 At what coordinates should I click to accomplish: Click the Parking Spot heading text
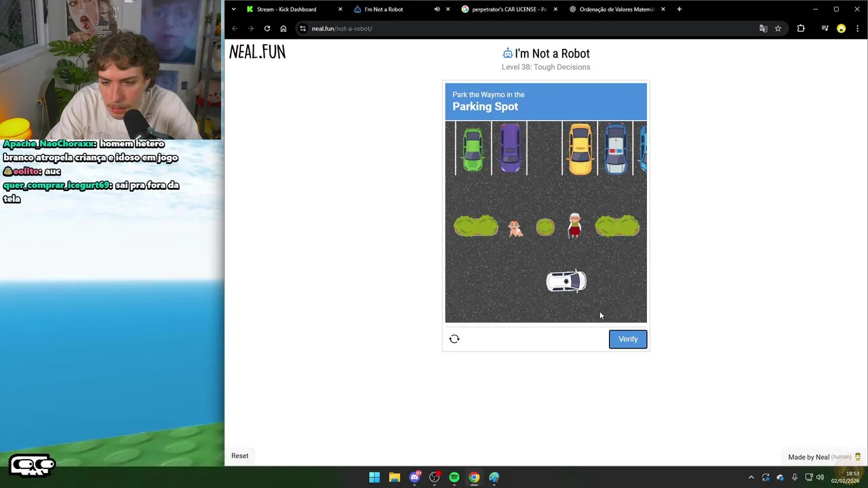pyautogui.click(x=486, y=106)
